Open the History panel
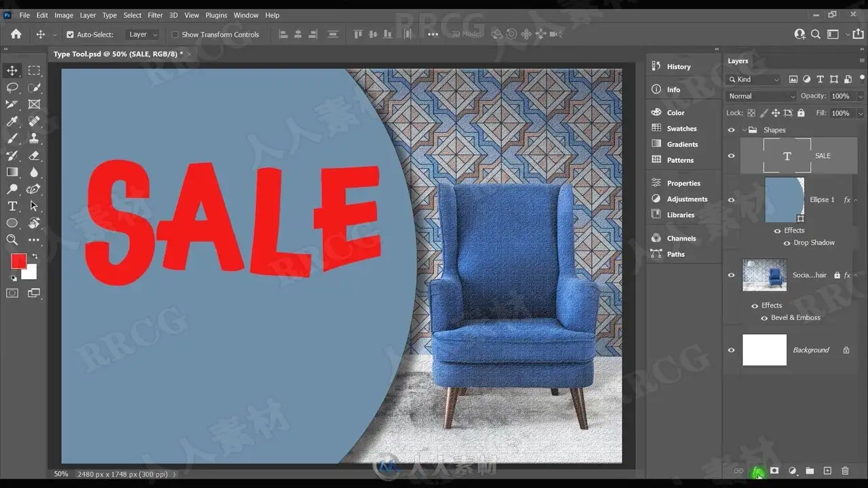Viewport: 868px width, 488px height. pyautogui.click(x=679, y=66)
